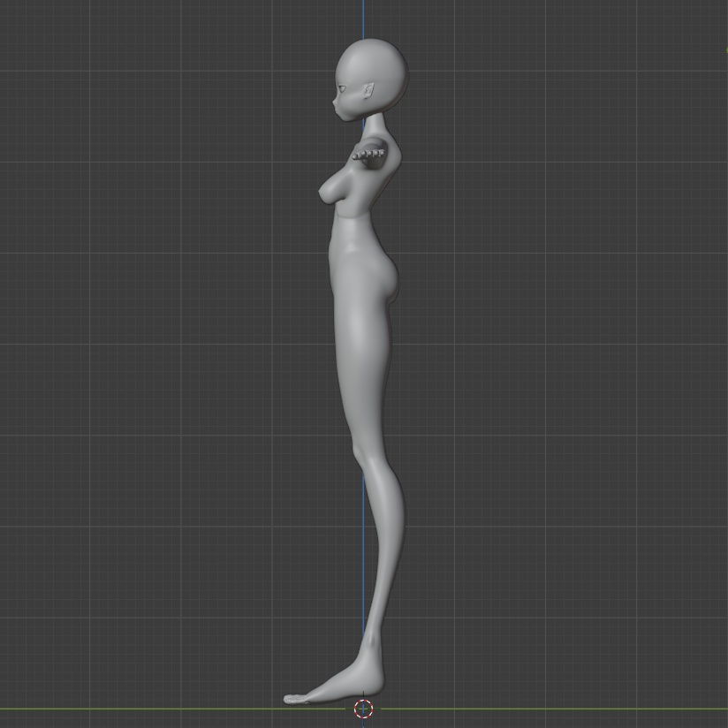This screenshot has width=728, height=728.
Task: Click the 3D cursor at the origin
Action: pyautogui.click(x=363, y=709)
